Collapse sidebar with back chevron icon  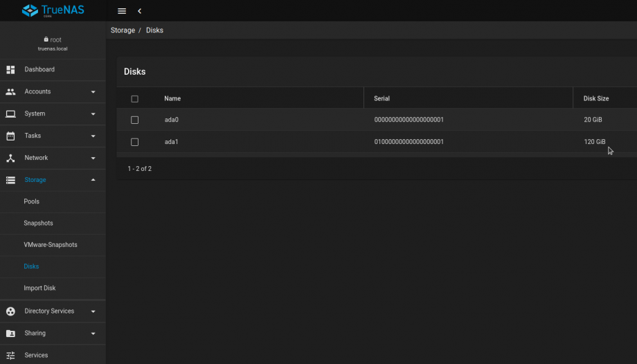coord(139,11)
